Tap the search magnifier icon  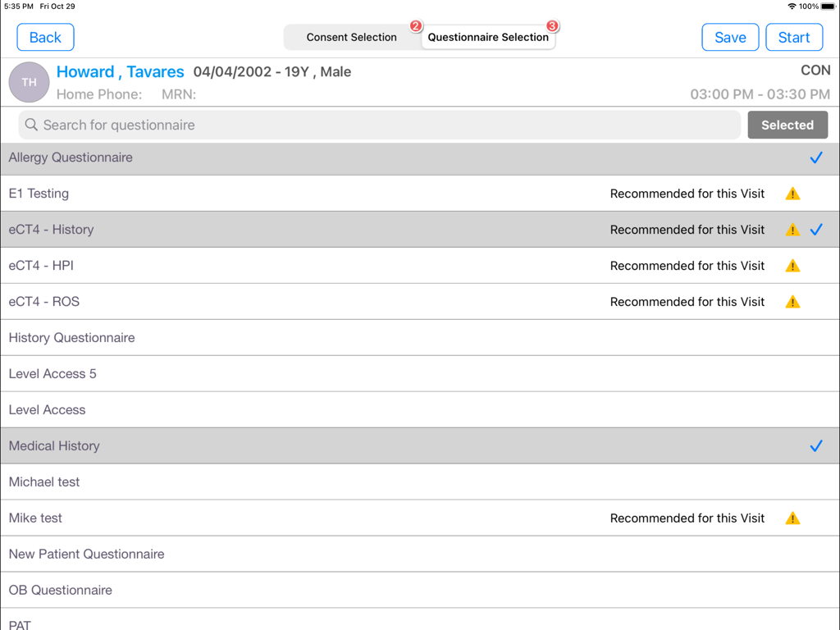(31, 125)
